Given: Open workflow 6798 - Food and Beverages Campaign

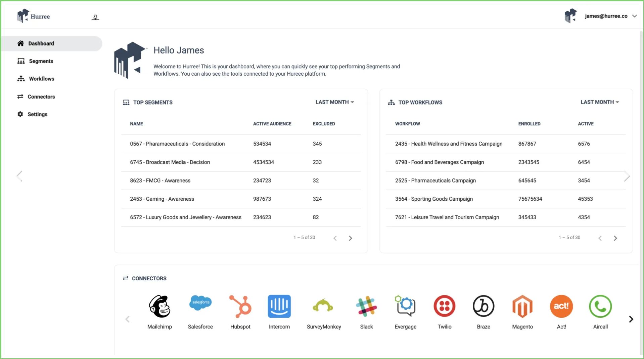Looking at the screenshot, I should tap(440, 162).
